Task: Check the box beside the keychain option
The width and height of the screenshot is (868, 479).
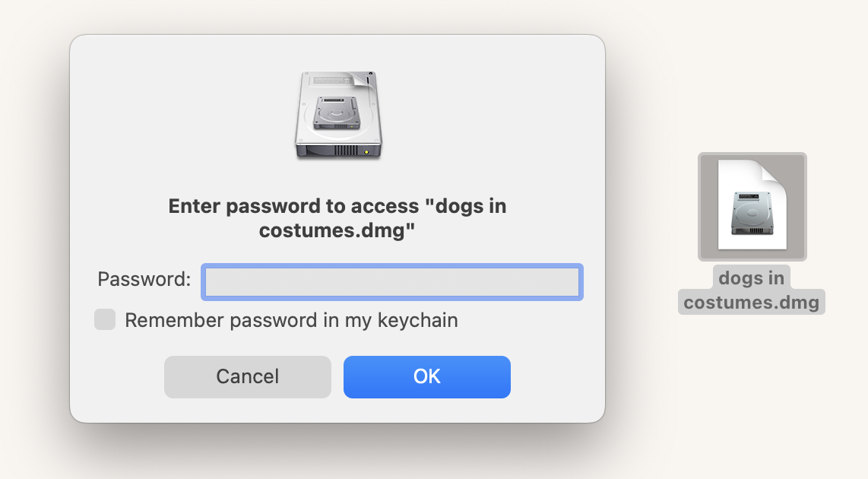Action: [x=105, y=319]
